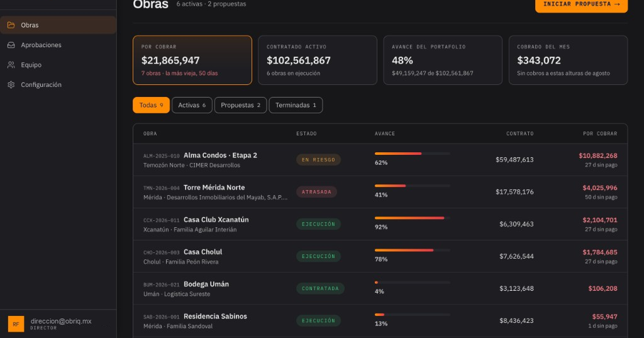The image size is (644, 338).
Task: Click receivable amount $10,882,268
Action: (x=598, y=156)
